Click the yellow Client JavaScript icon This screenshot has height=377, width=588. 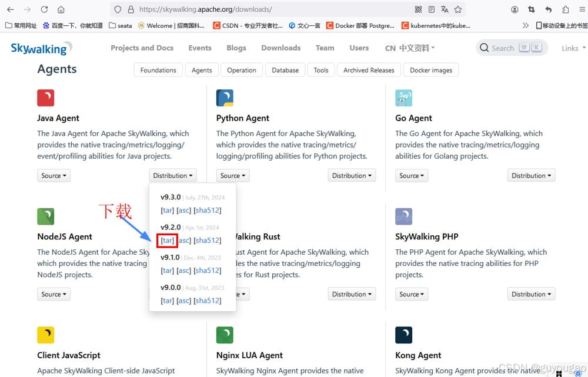click(46, 335)
